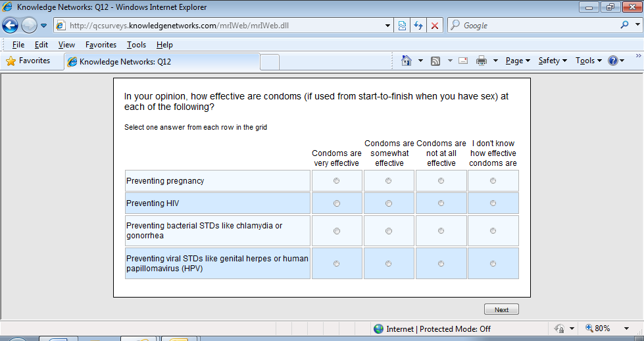Open the Favorites star button
Image resolution: width=644 pixels, height=341 pixels.
28,61
